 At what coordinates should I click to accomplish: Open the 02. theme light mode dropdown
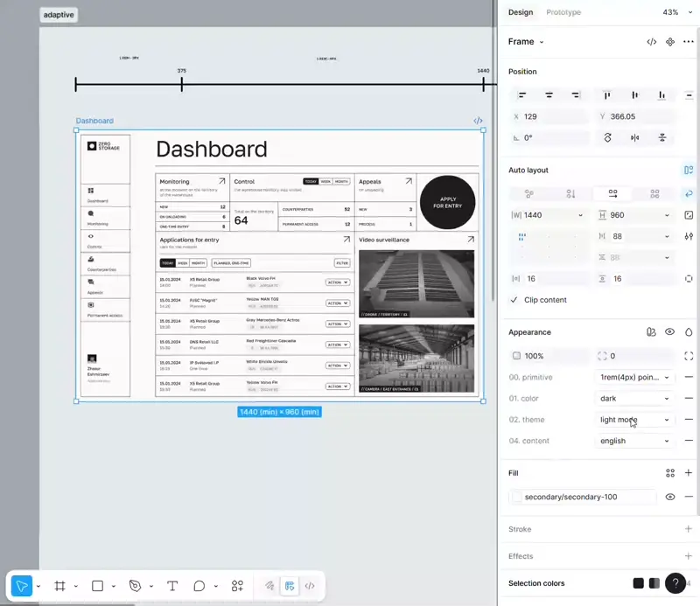pyautogui.click(x=633, y=420)
